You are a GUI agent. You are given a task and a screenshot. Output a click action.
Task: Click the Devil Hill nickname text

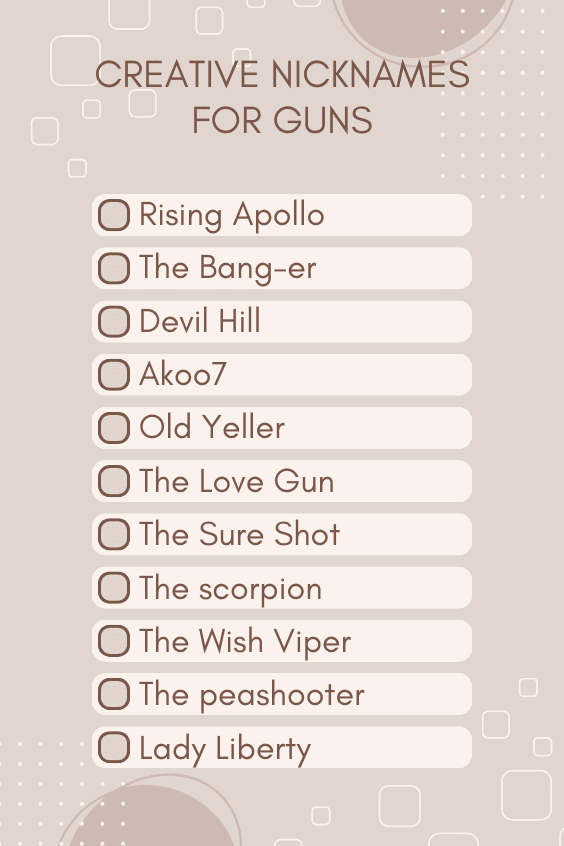(200, 320)
